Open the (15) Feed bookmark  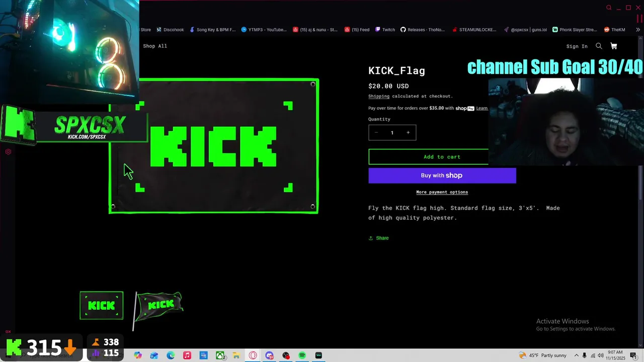[x=357, y=30]
